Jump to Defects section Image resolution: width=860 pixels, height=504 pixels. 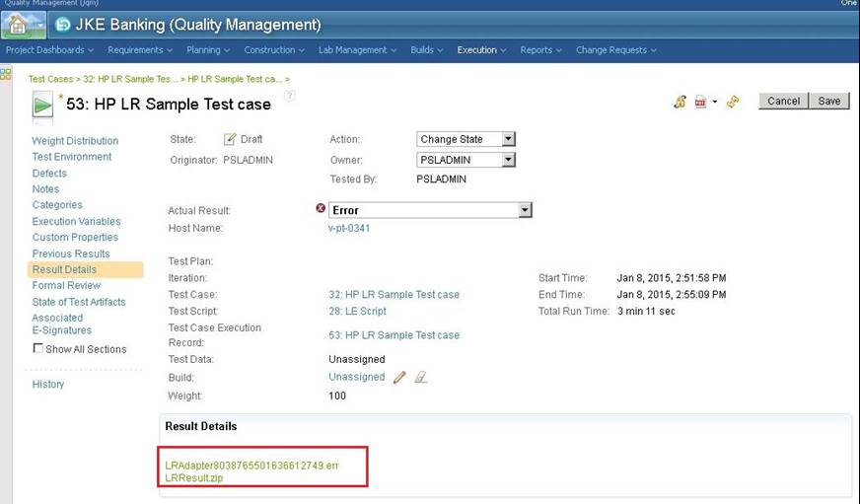pos(49,174)
